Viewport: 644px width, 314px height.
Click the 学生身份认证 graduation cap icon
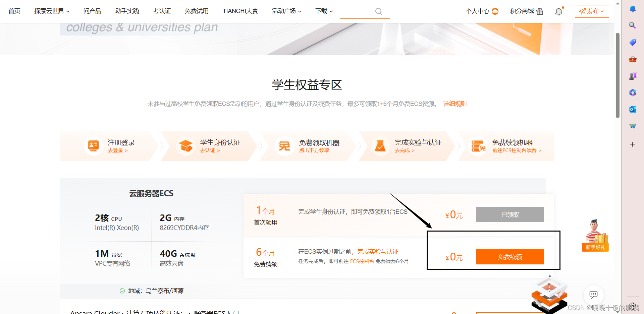click(185, 146)
